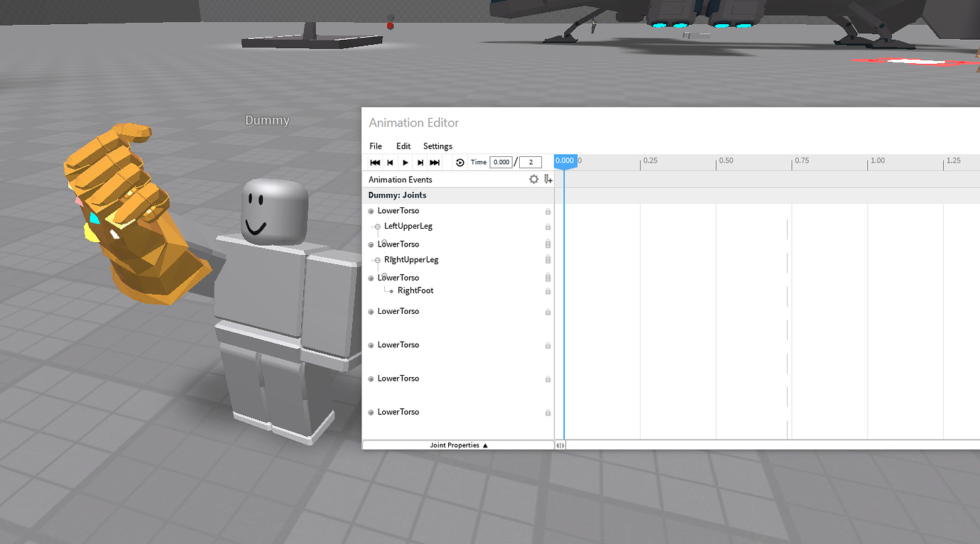Viewport: 980px width, 544px height.
Task: Collapse the LeftUpperLeg joint branch
Action: 378,227
